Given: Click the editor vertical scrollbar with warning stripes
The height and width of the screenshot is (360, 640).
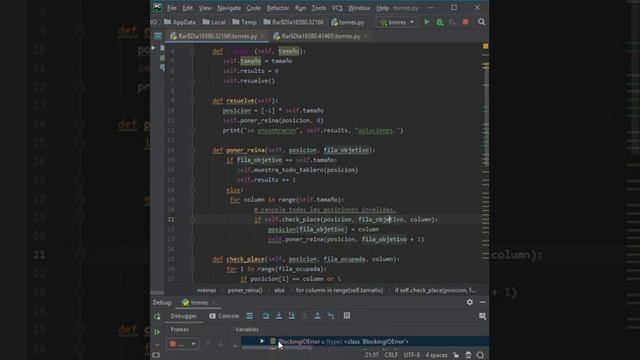Looking at the screenshot, I should (486, 163).
